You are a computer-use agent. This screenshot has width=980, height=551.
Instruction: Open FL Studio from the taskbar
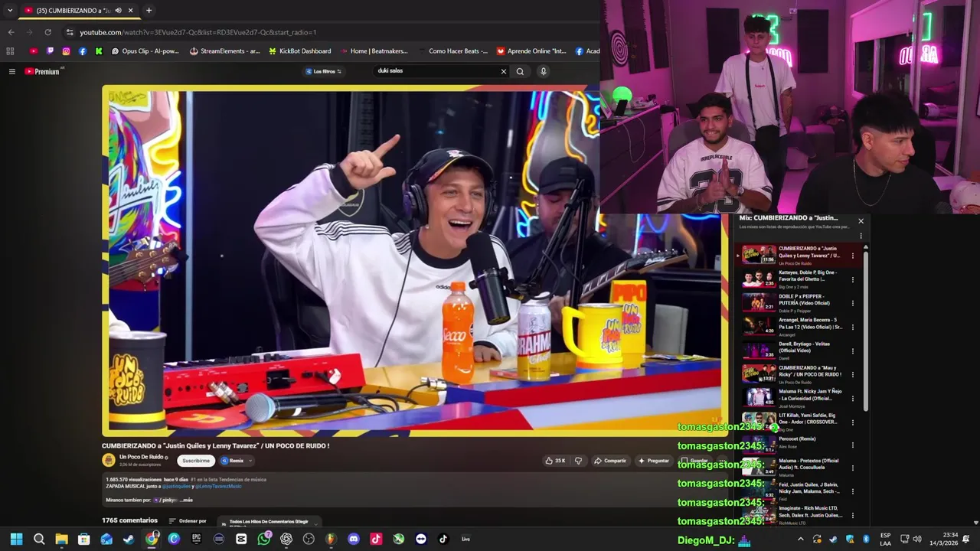click(x=331, y=539)
